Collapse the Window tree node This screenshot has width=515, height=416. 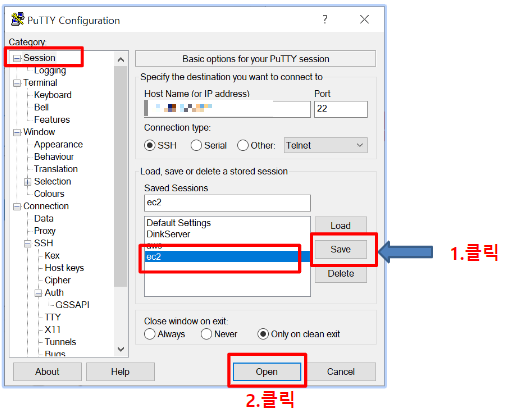16,132
